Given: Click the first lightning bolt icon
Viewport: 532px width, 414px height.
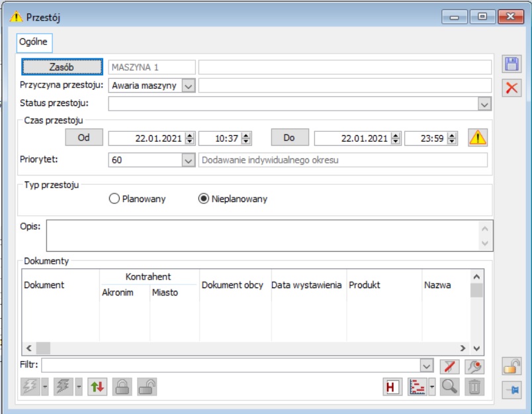Looking at the screenshot, I should (x=30, y=387).
